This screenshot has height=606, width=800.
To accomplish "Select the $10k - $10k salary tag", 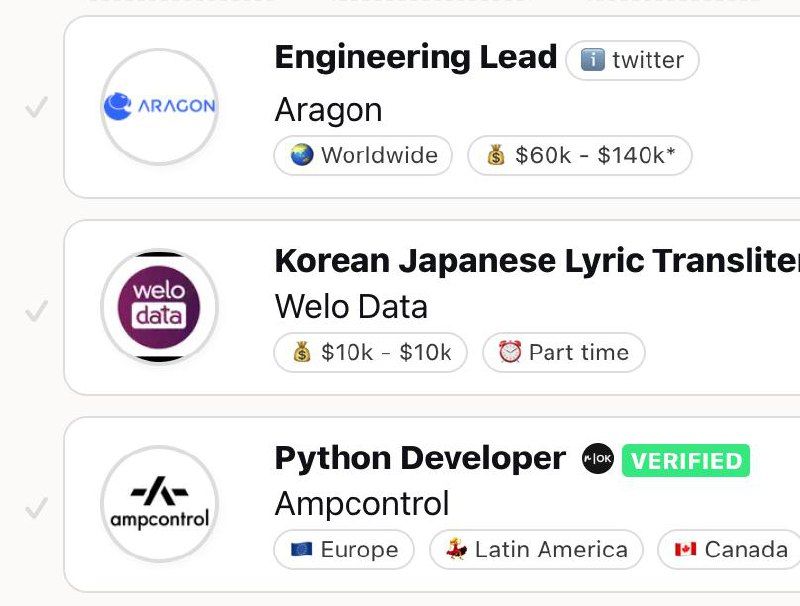I will pyautogui.click(x=370, y=352).
